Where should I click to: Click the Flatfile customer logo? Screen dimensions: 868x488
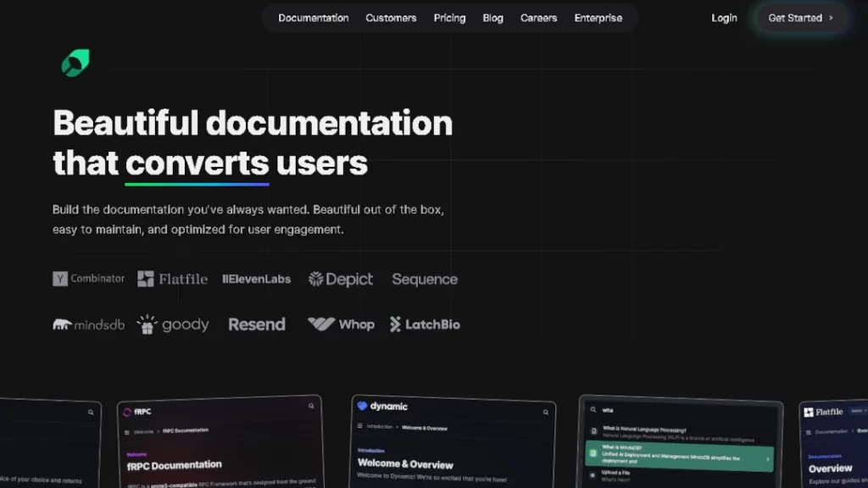pos(173,279)
